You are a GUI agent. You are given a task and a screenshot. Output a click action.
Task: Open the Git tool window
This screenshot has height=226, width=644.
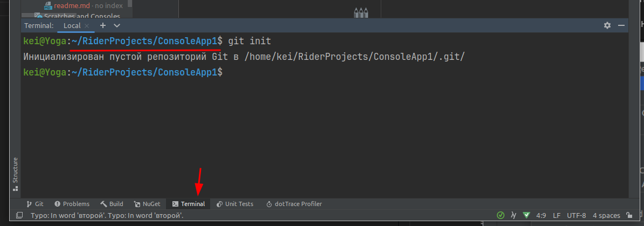pyautogui.click(x=35, y=204)
